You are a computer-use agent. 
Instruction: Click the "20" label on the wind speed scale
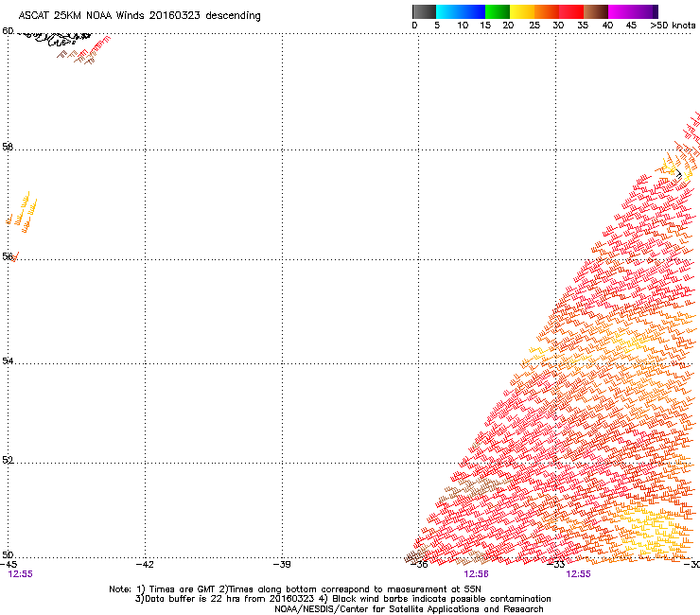[508, 26]
